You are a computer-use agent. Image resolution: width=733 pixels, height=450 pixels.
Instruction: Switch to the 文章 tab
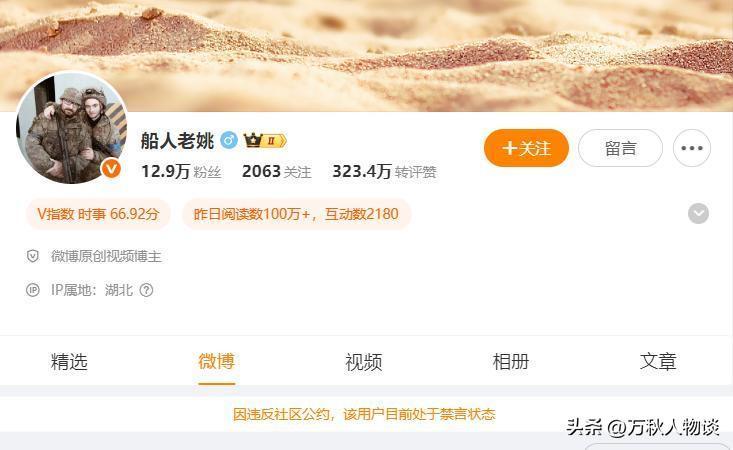pos(658,362)
